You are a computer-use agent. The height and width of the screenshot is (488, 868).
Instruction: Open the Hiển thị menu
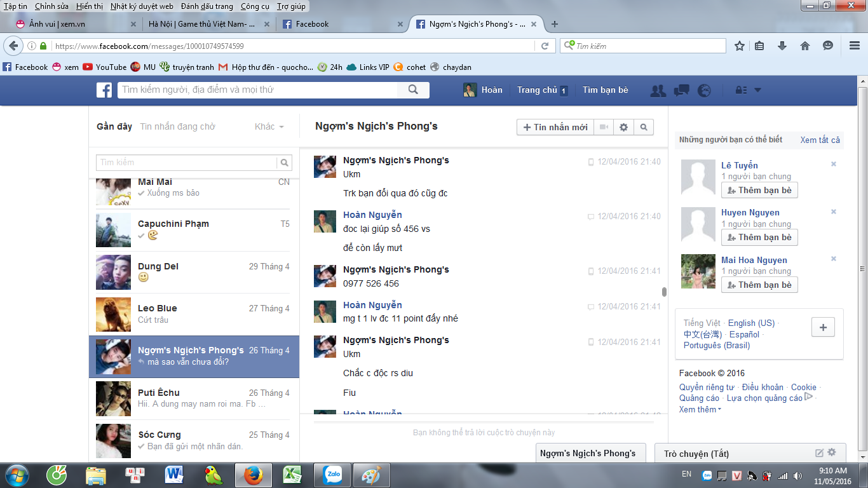(x=90, y=6)
